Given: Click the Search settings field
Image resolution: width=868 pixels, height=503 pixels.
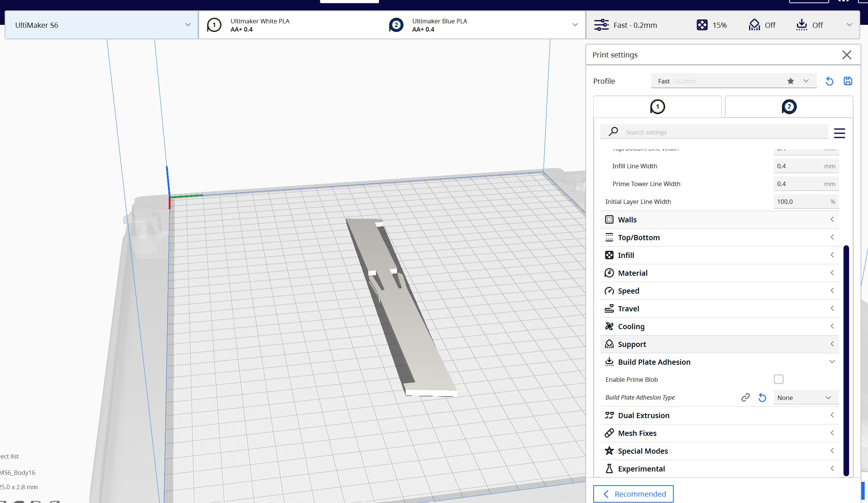Looking at the screenshot, I should [714, 132].
